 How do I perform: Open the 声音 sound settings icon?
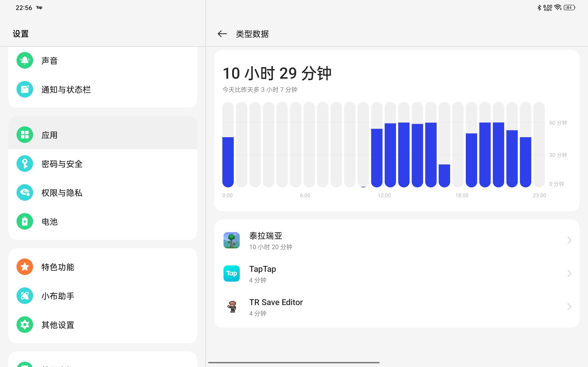click(25, 60)
